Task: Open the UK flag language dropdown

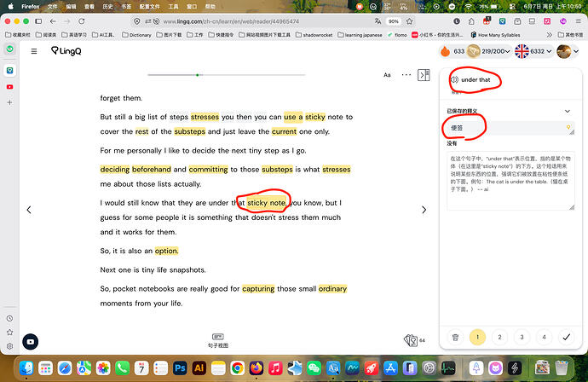Action: pyautogui.click(x=533, y=51)
